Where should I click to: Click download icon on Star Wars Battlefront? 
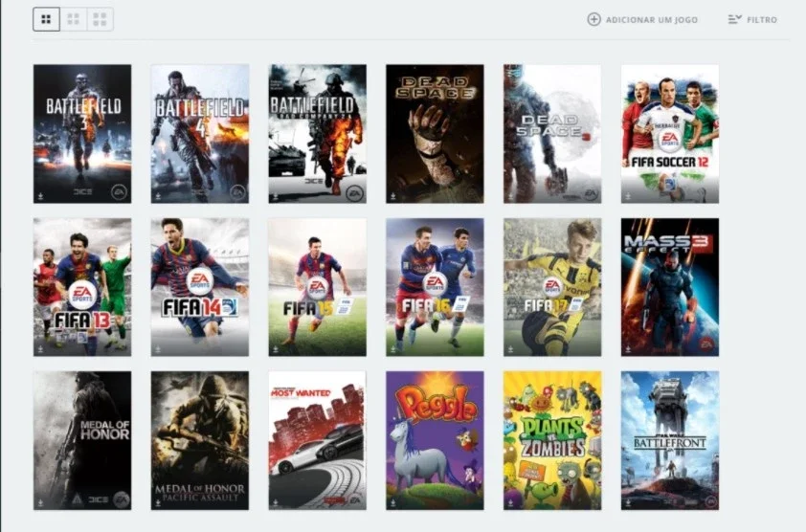tap(628, 502)
